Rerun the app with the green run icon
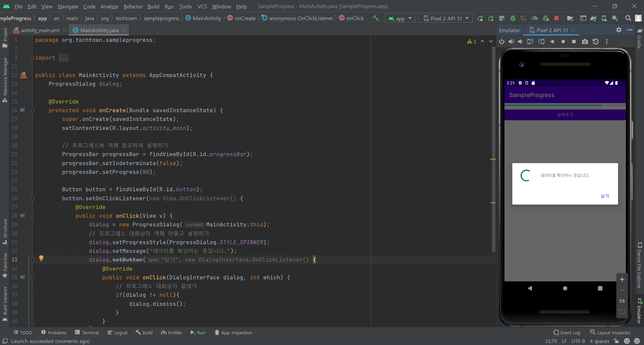The width and height of the screenshot is (644, 345). [480, 18]
